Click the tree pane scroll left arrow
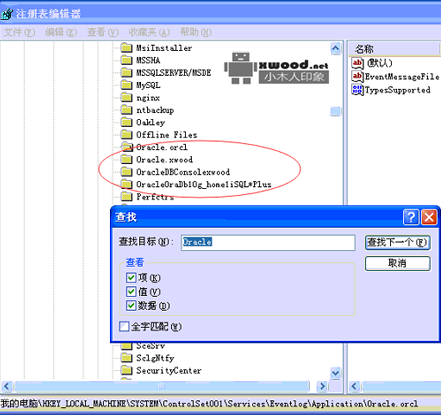Viewport: 441px width, 415px height. coord(7,386)
